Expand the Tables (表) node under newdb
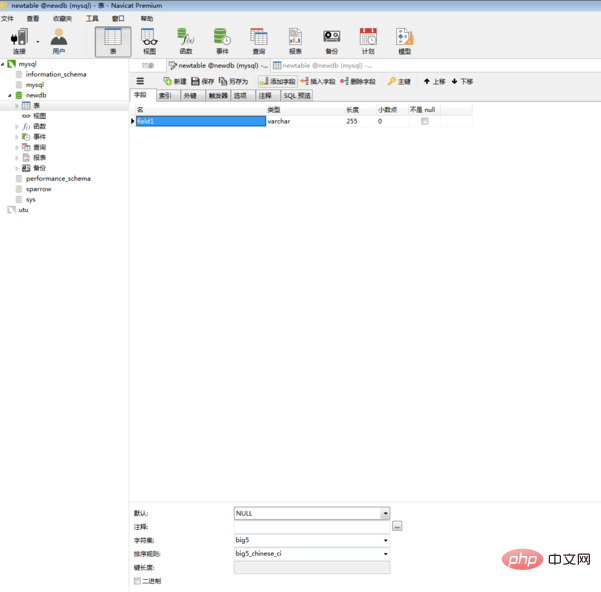This screenshot has height=592, width=601. (x=17, y=105)
